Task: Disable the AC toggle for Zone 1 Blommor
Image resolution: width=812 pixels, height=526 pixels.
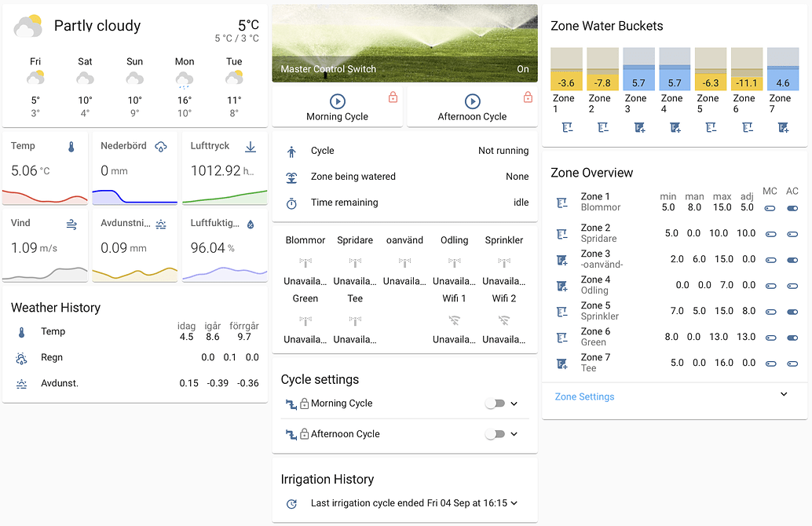Action: pyautogui.click(x=792, y=208)
